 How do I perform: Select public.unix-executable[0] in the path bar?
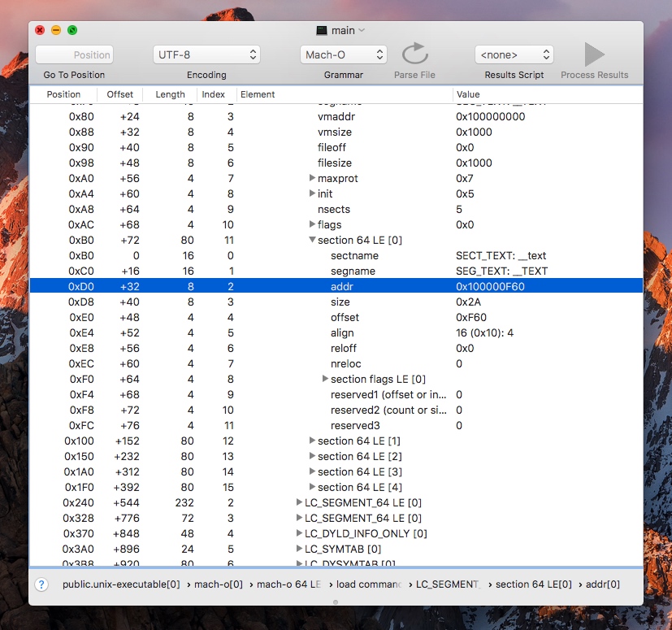tap(121, 584)
